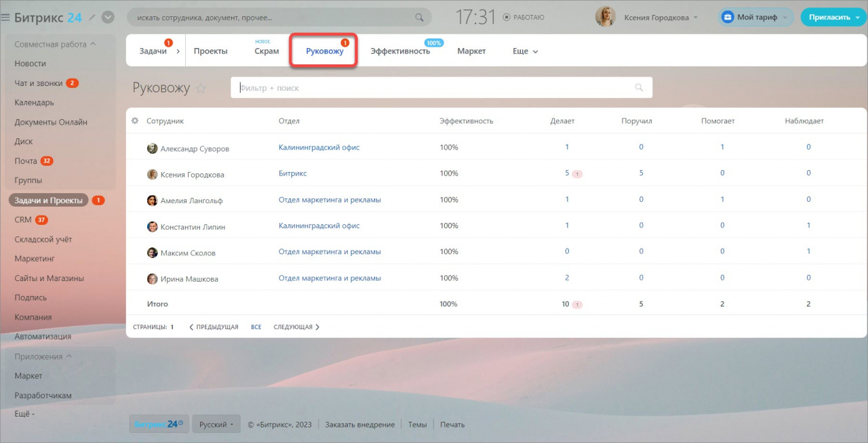868x443 pixels.
Task: Sort by Эффективность column header
Action: (x=466, y=121)
